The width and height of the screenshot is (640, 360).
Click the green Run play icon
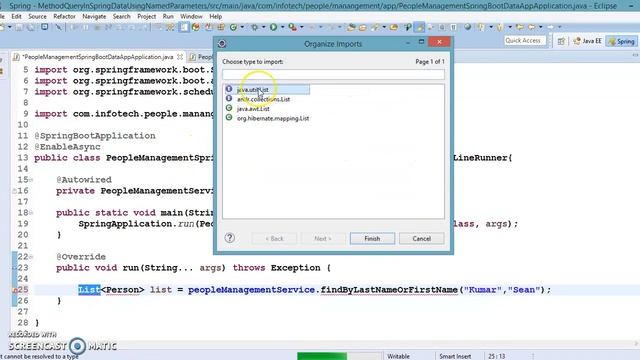pos(273,27)
